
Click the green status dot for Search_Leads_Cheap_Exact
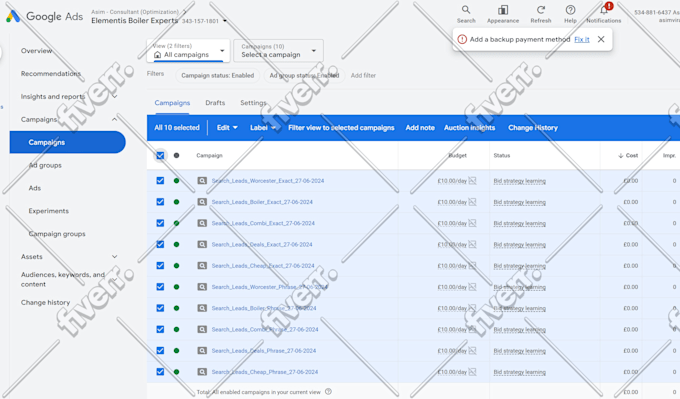point(177,265)
